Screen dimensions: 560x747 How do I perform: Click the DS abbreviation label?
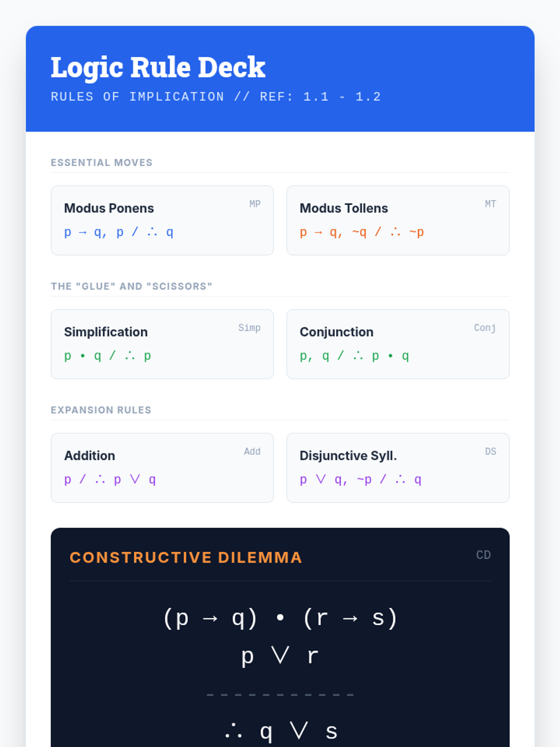(x=490, y=451)
